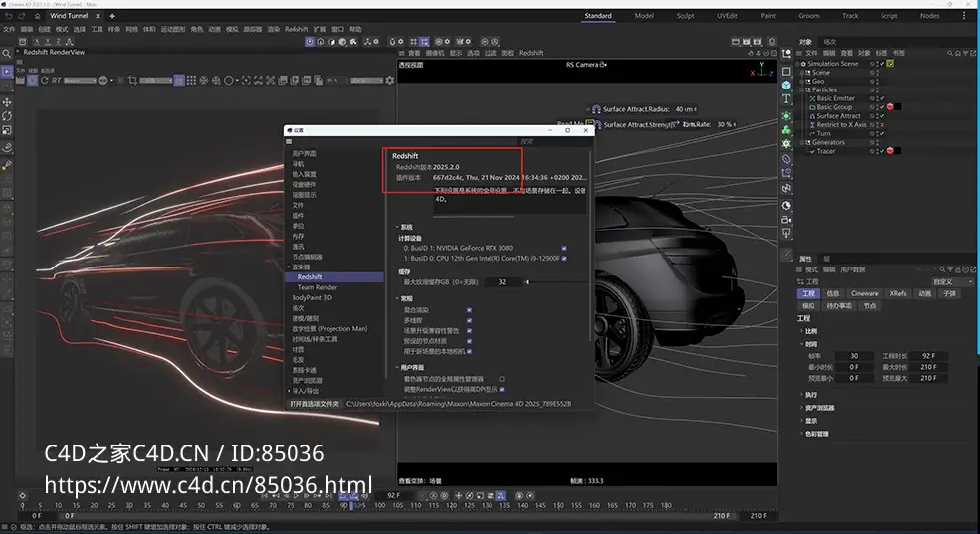Toggle the 多线程 checkbox
The image size is (980, 534).
coord(469,320)
